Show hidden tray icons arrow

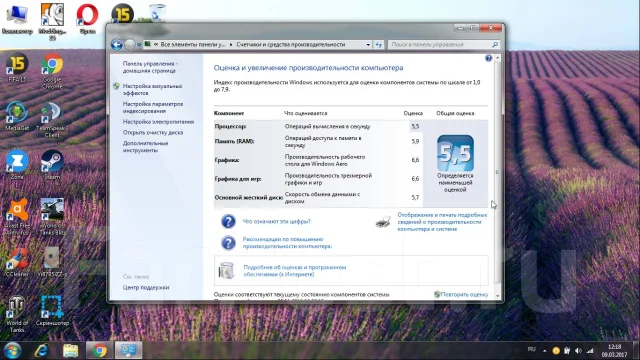tap(544, 351)
